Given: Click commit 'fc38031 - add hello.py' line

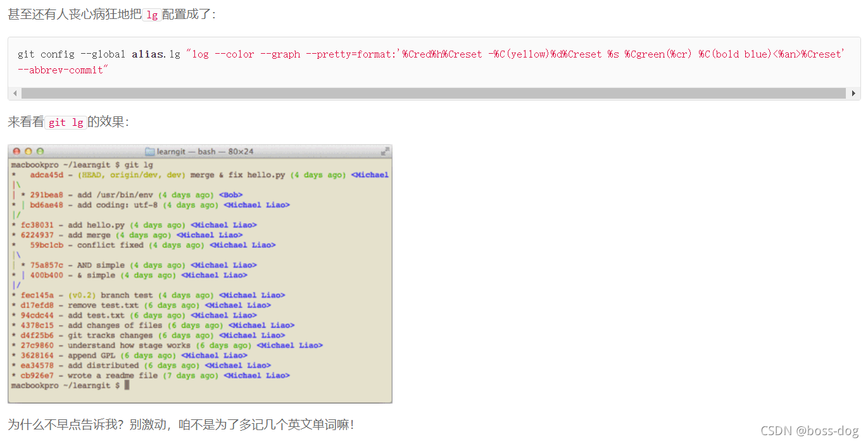Looking at the screenshot, I should click(x=134, y=225).
